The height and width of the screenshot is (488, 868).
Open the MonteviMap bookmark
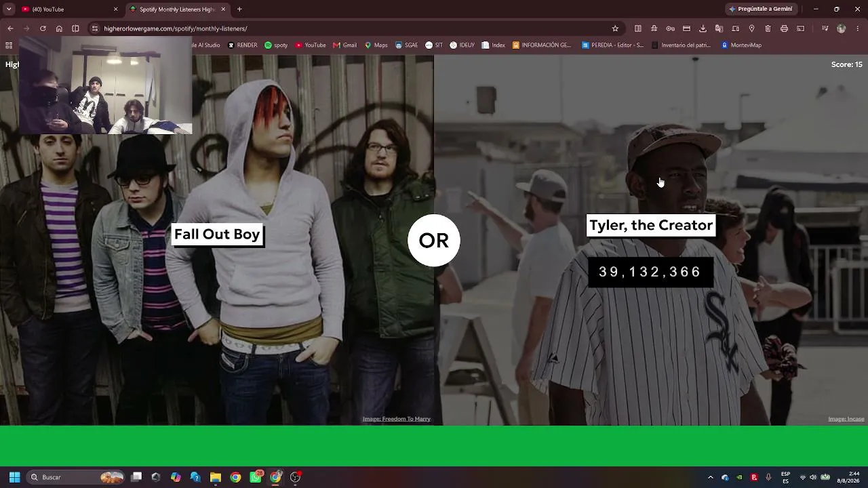(741, 45)
